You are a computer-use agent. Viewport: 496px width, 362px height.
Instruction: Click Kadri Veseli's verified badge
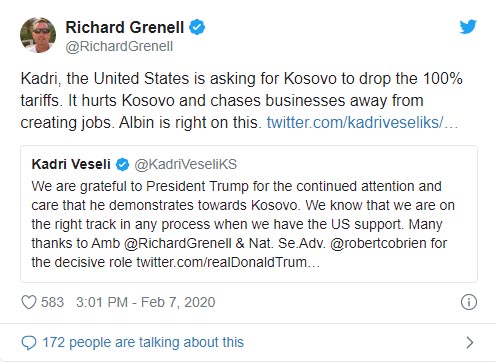tap(122, 164)
